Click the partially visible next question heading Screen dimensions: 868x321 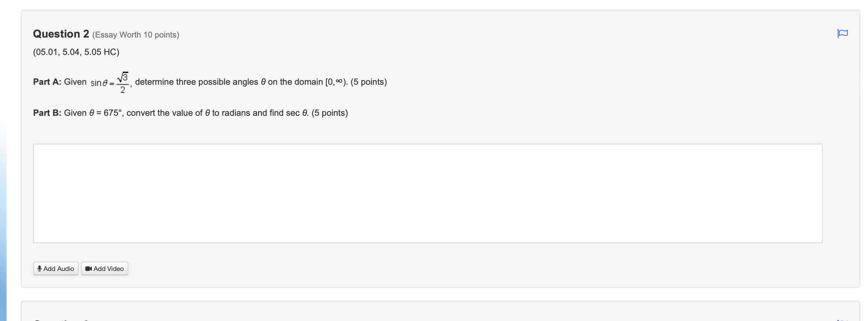pos(61,320)
